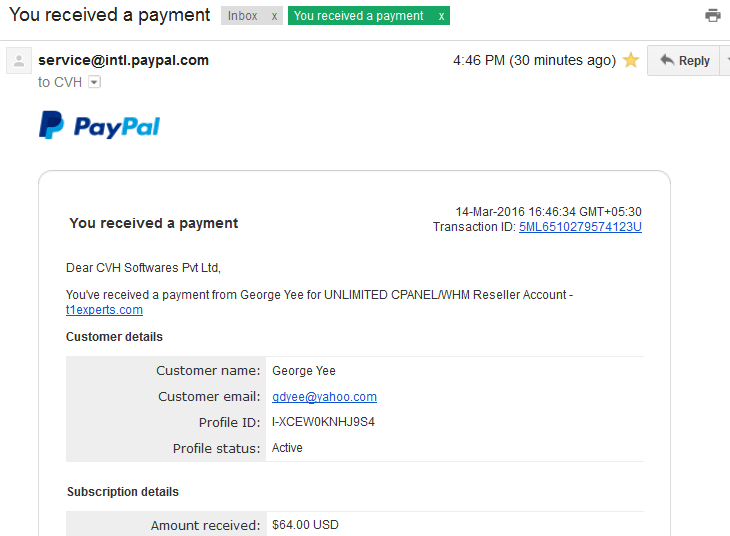Open more reply options dropdown beside Reply
The height and width of the screenshot is (536, 730).
pyautogui.click(x=726, y=61)
